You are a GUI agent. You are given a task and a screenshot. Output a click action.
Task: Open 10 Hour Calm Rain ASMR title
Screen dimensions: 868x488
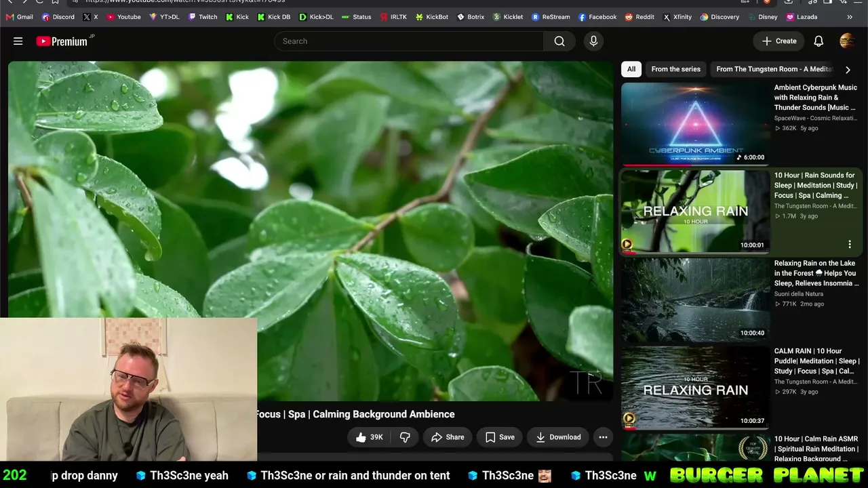pyautogui.click(x=816, y=449)
